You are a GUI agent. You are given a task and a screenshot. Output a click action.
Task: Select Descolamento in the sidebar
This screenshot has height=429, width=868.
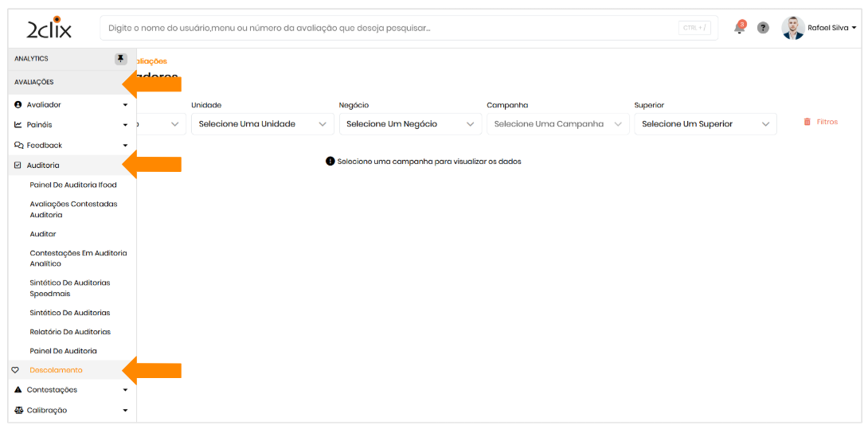[x=56, y=370]
